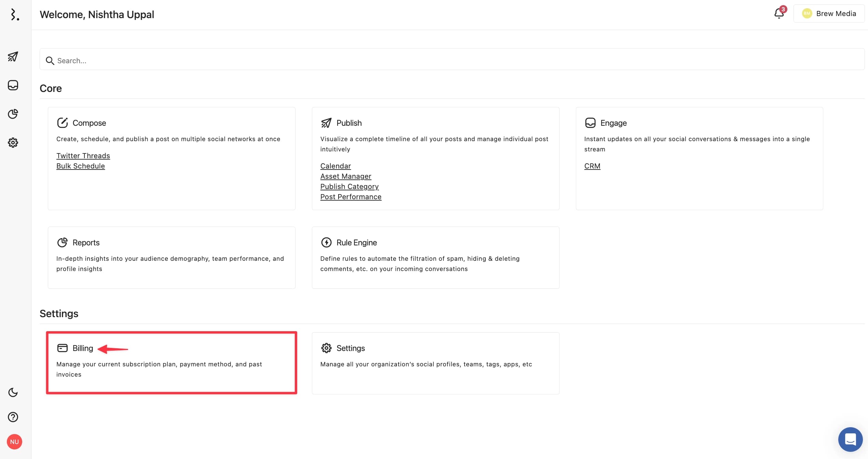Click the notification bell icon

click(x=779, y=13)
